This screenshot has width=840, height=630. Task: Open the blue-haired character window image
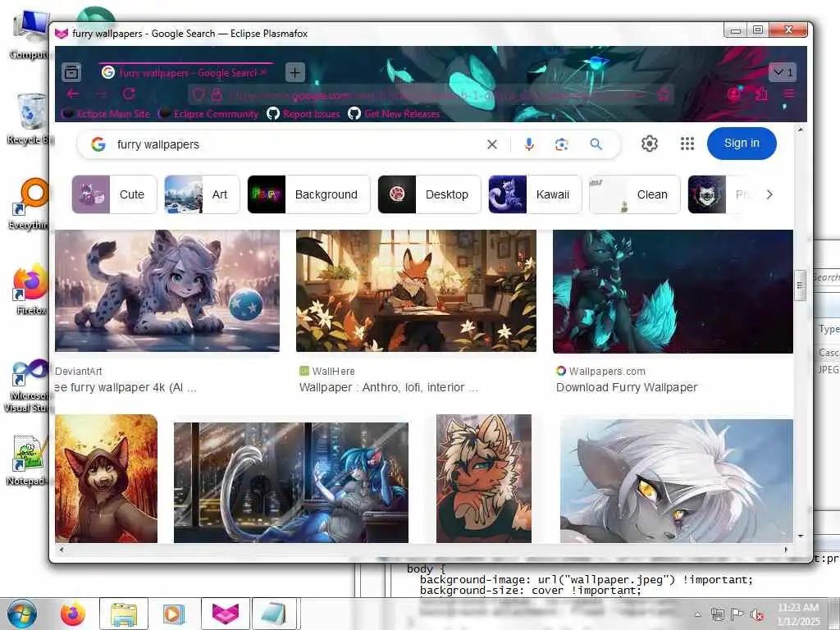(291, 482)
